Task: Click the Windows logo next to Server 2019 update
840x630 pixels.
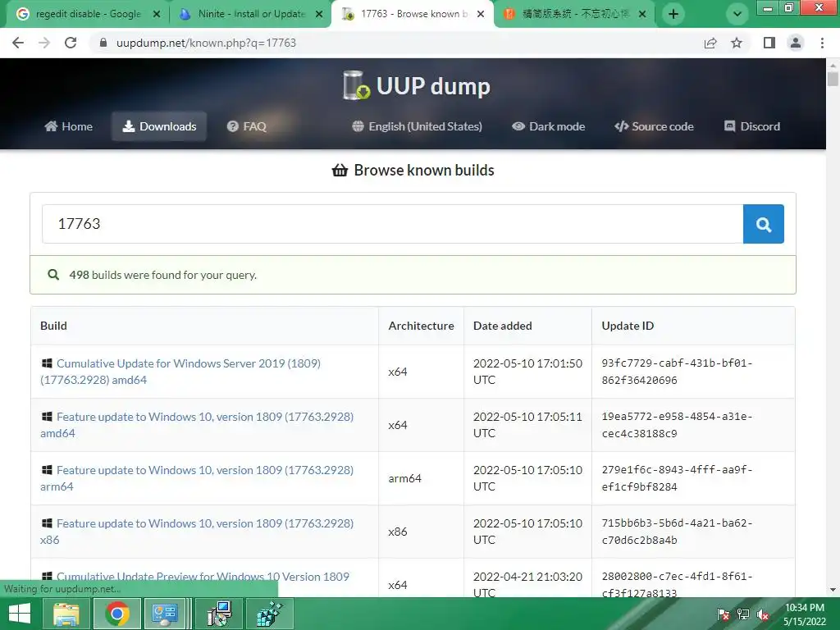Action: point(47,363)
